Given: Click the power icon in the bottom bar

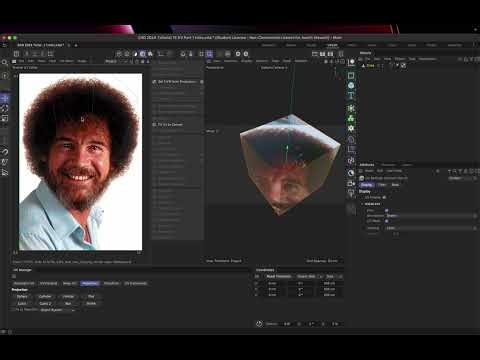Looking at the screenshot, I should tap(259, 324).
